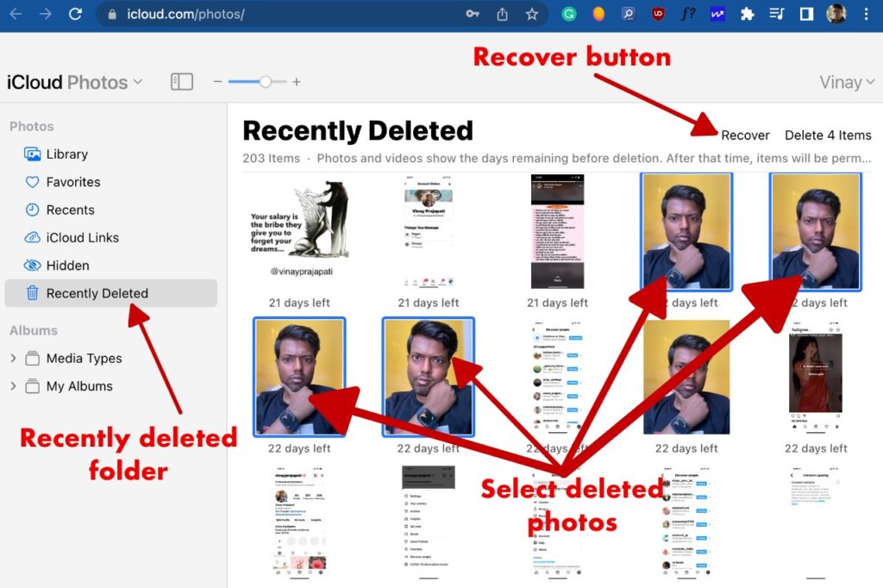Expand the My Albums group
Viewport: 883px width, 588px height.
point(13,386)
